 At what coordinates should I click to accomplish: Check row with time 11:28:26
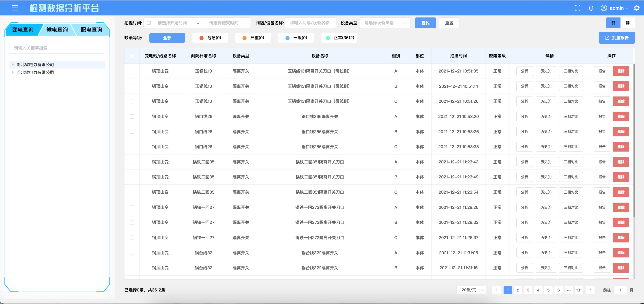[132, 207]
